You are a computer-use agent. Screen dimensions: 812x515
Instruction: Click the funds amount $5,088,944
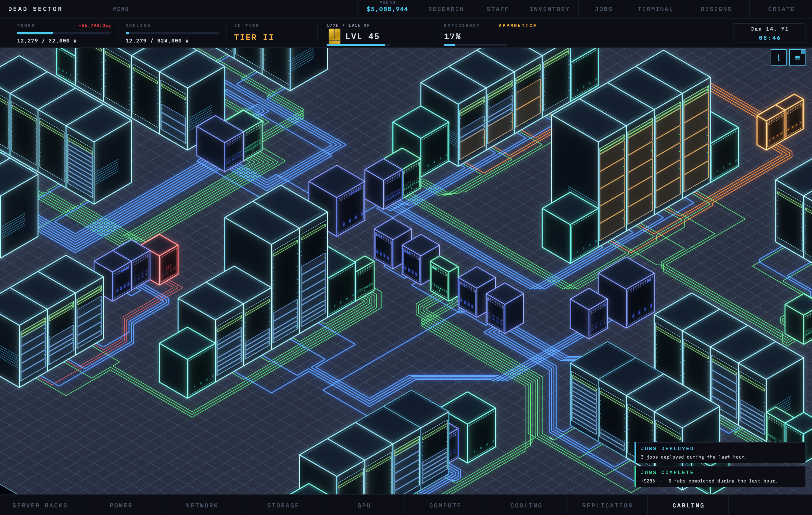pyautogui.click(x=387, y=9)
